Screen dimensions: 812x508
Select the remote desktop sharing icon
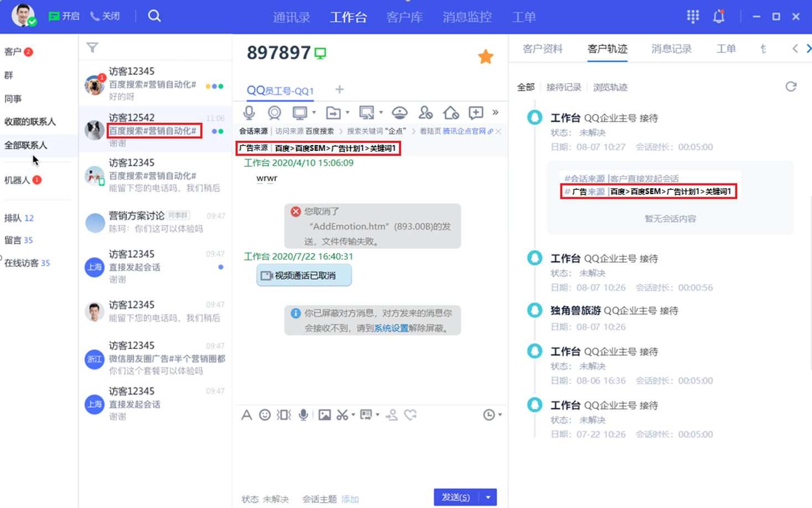click(367, 112)
